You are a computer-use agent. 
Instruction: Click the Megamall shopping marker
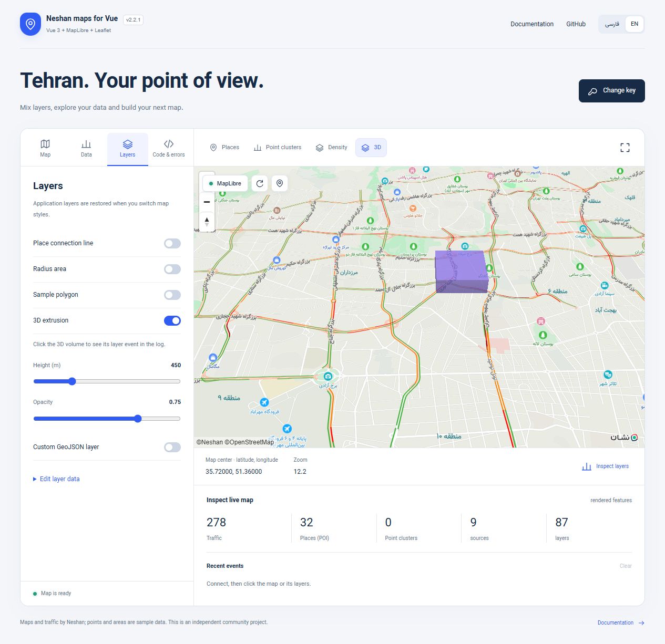click(213, 358)
